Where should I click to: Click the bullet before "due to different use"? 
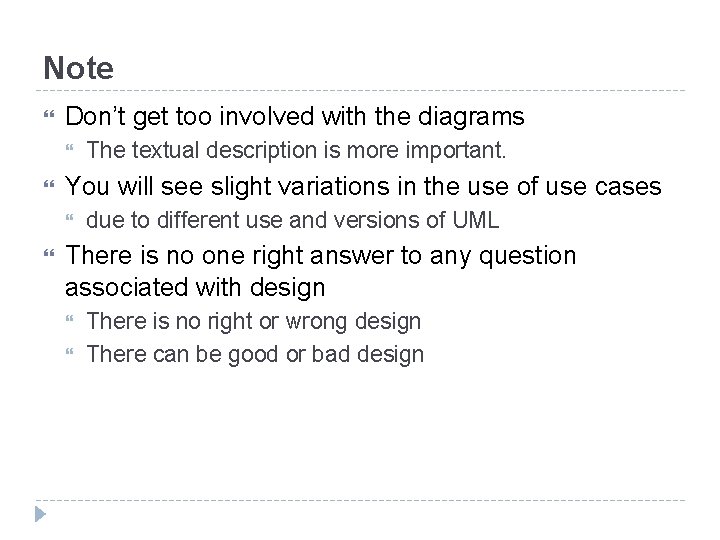point(71,221)
